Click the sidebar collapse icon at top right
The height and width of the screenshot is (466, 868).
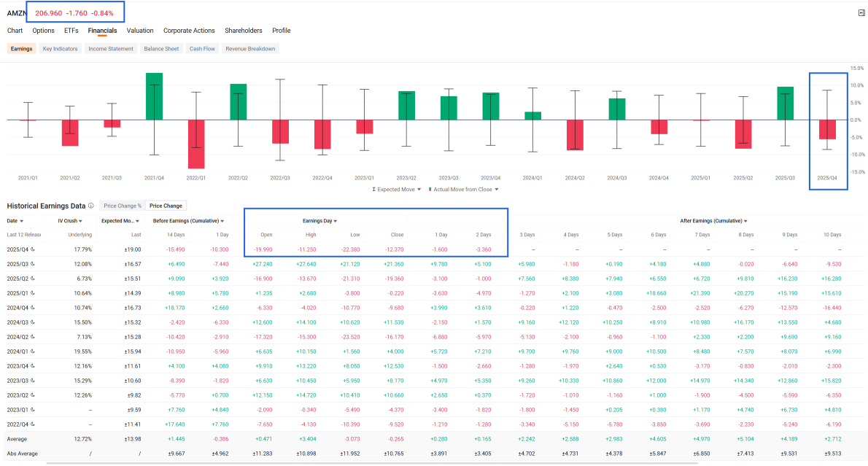[861, 12]
